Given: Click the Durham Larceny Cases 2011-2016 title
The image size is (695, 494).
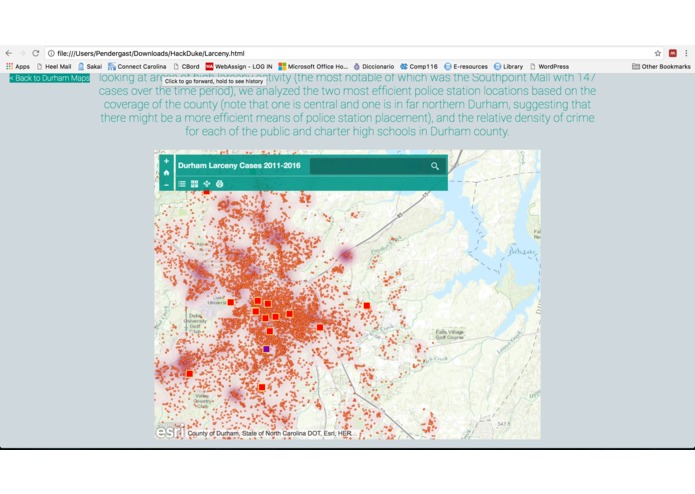Looking at the screenshot, I should (239, 166).
